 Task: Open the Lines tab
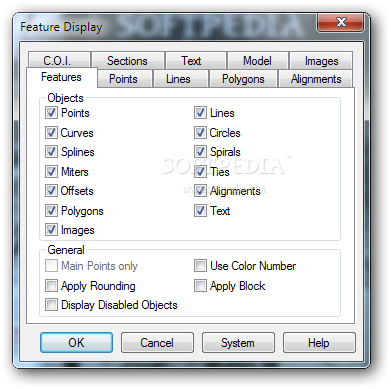180,79
